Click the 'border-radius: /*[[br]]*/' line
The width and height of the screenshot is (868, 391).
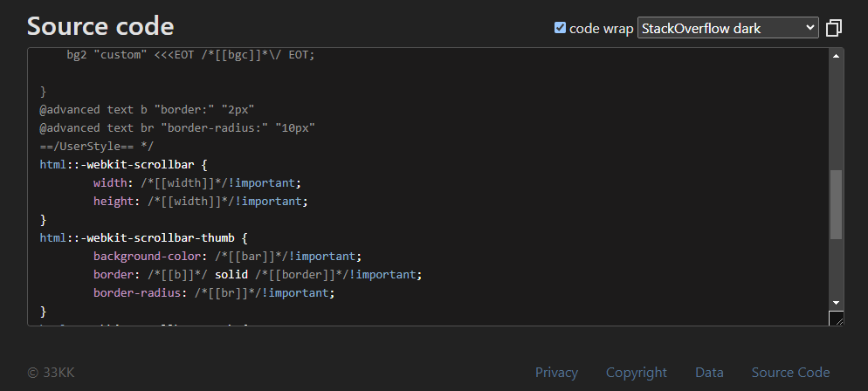pyautogui.click(x=214, y=292)
